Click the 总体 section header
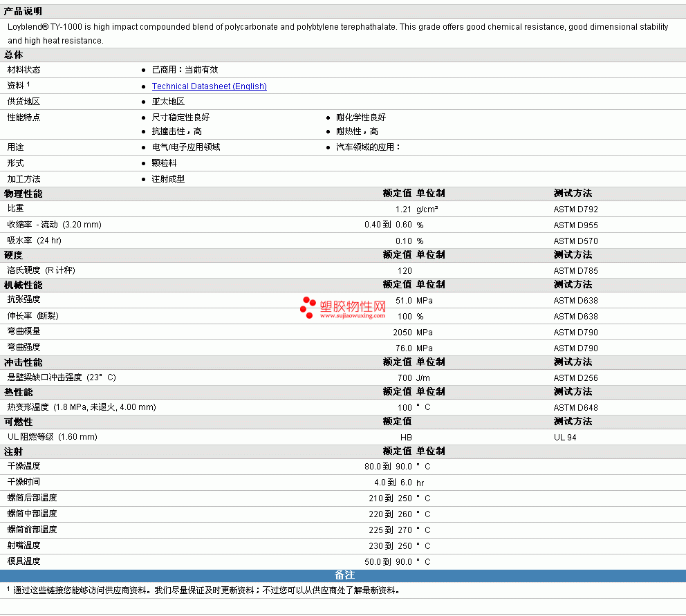686x616 pixels. [x=14, y=55]
